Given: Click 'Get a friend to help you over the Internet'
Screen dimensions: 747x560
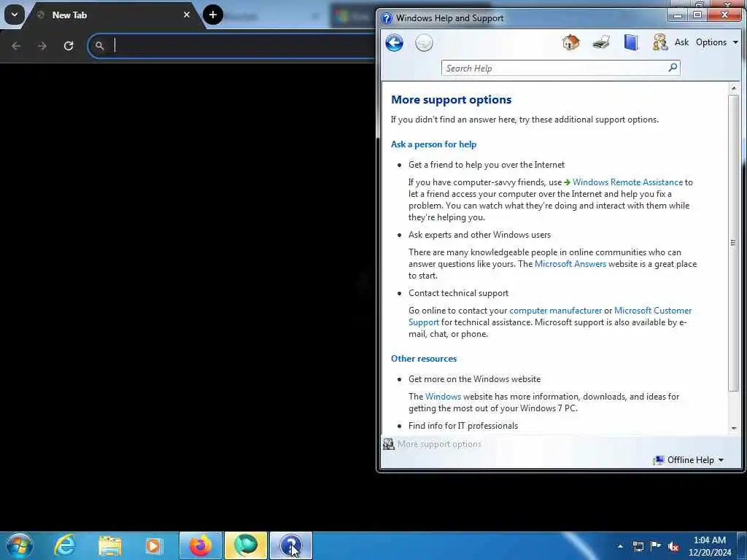Looking at the screenshot, I should [x=487, y=165].
